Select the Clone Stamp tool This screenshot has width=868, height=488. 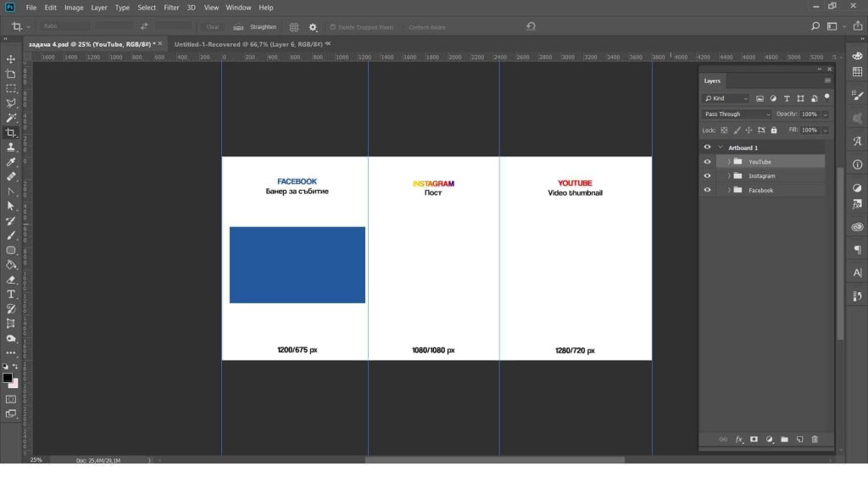(10, 147)
